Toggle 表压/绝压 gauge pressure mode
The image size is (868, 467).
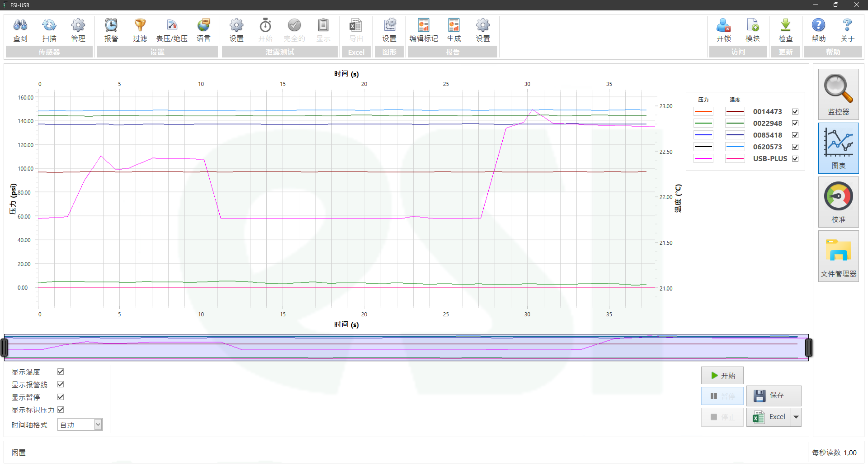[172, 30]
